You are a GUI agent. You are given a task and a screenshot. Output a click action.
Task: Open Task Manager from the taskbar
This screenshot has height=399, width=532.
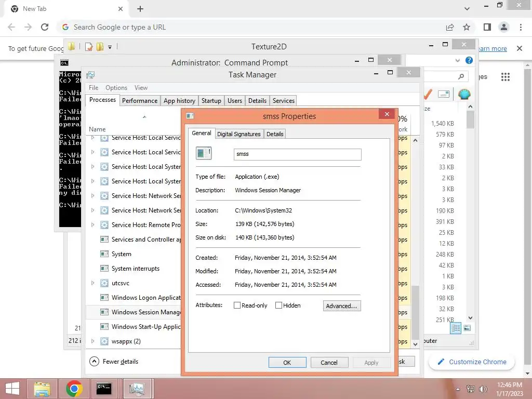(x=137, y=389)
